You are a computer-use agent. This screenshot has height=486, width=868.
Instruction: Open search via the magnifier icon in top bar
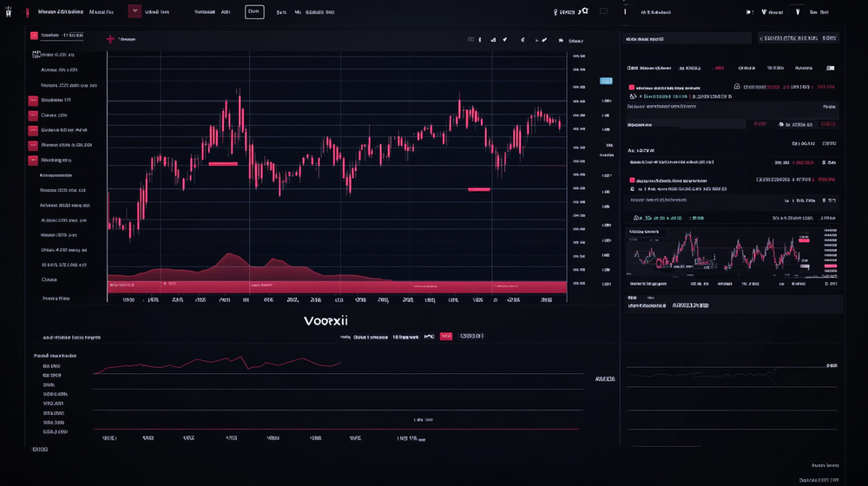pyautogui.click(x=583, y=12)
